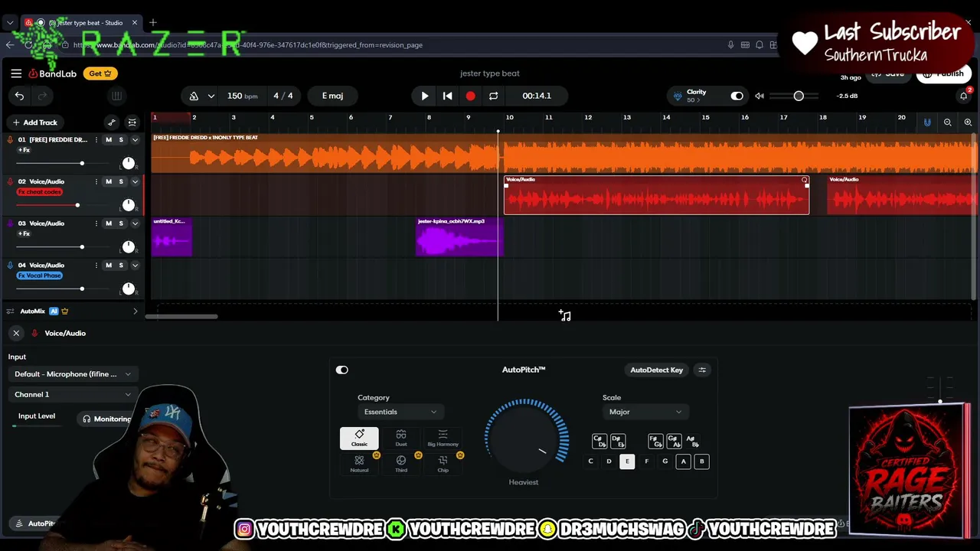
Task: Open the Fx cheat codes effects on track 02
Action: click(40, 192)
